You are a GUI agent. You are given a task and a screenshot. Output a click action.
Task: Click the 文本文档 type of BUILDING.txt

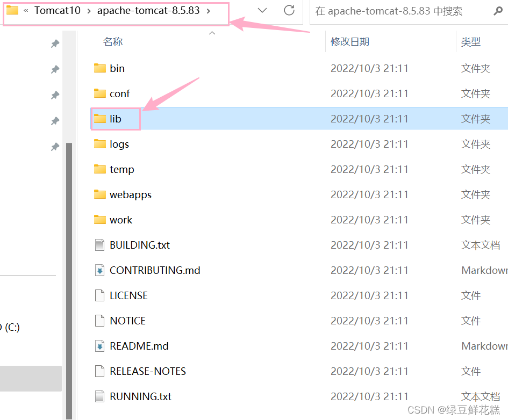pos(481,245)
